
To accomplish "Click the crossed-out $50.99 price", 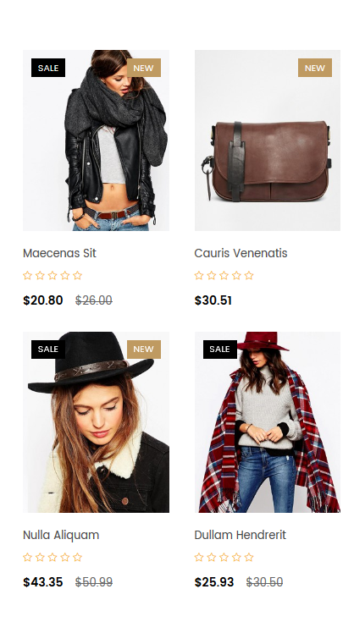I will click(x=94, y=582).
